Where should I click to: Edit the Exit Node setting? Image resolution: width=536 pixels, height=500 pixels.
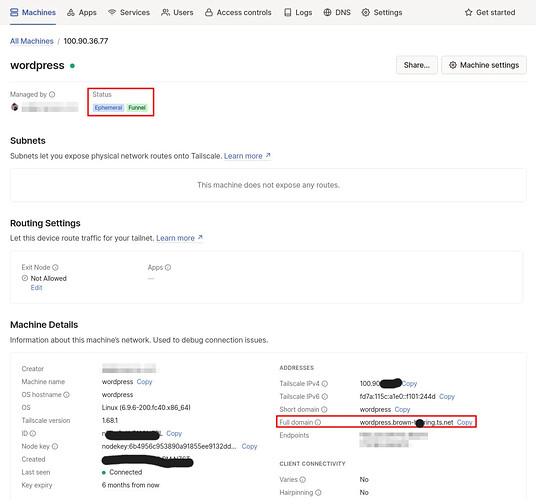click(36, 288)
